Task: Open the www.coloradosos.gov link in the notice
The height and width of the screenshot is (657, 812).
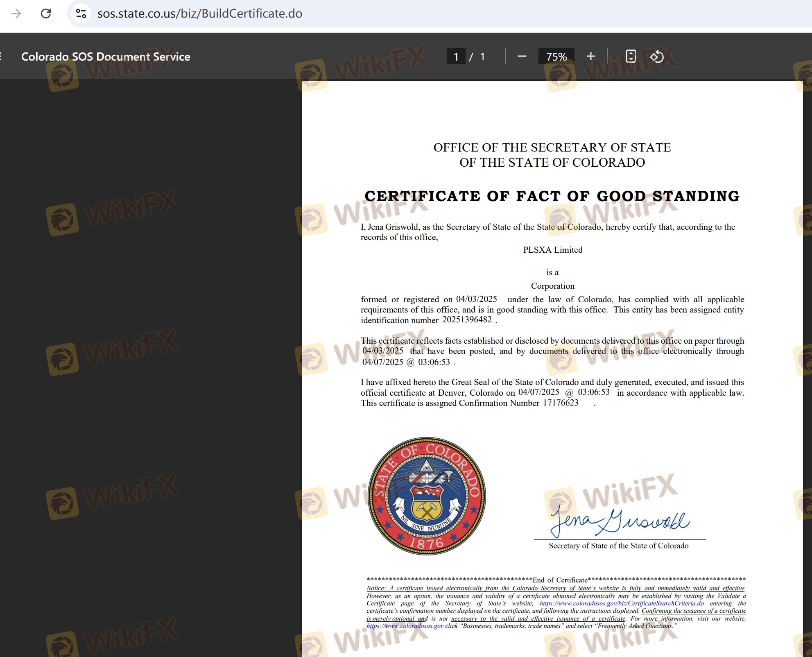Action: pos(405,626)
